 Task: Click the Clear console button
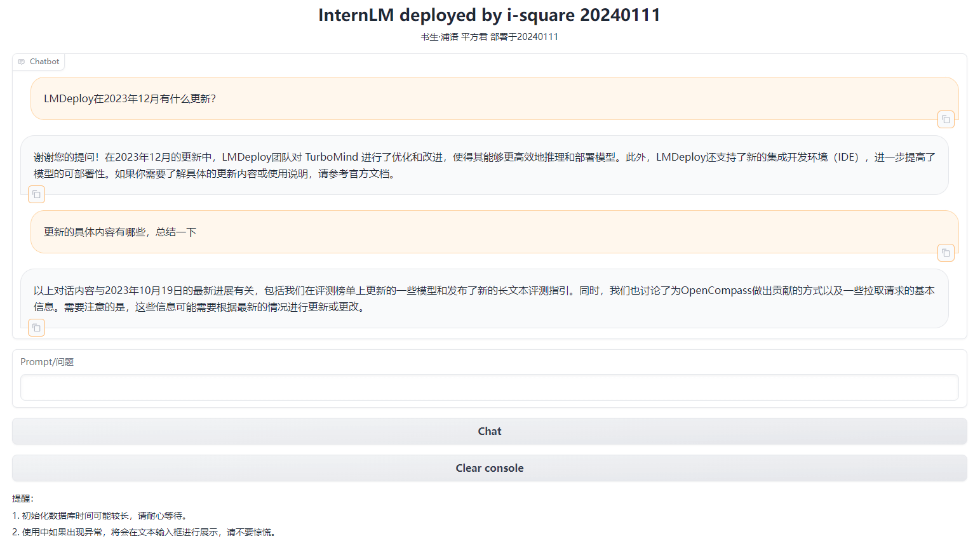(x=490, y=468)
